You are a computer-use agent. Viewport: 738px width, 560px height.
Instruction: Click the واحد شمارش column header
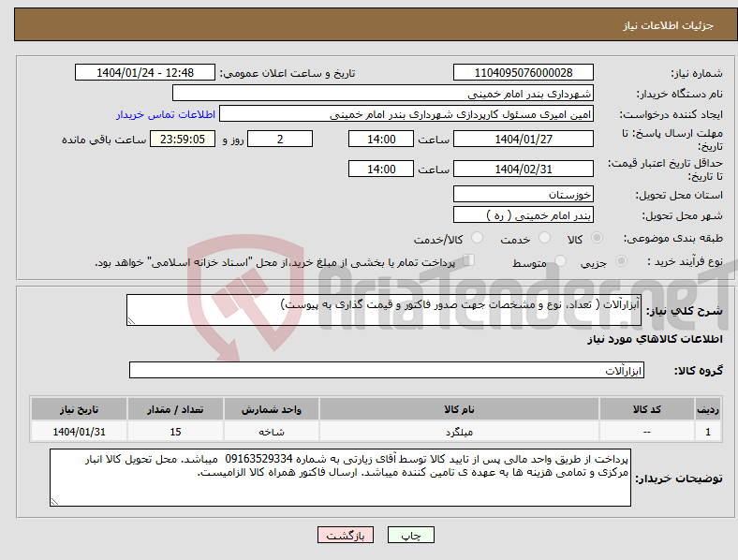tap(272, 409)
